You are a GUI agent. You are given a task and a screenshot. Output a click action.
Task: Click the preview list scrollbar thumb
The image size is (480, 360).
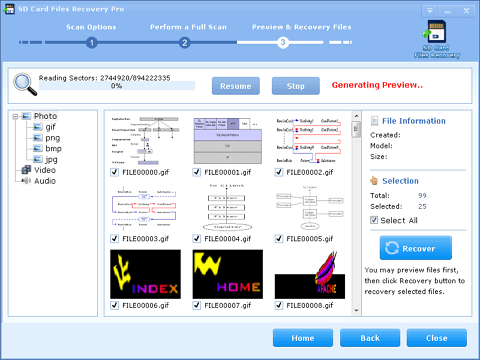point(356,129)
